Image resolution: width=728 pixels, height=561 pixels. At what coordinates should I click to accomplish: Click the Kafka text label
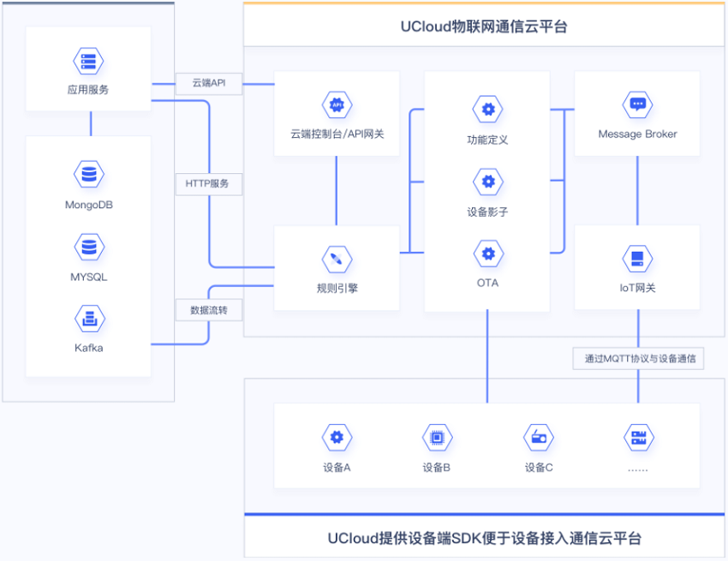point(89,348)
